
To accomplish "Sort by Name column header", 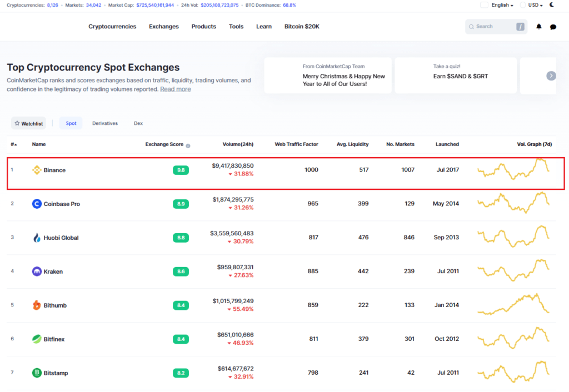I will click(39, 144).
